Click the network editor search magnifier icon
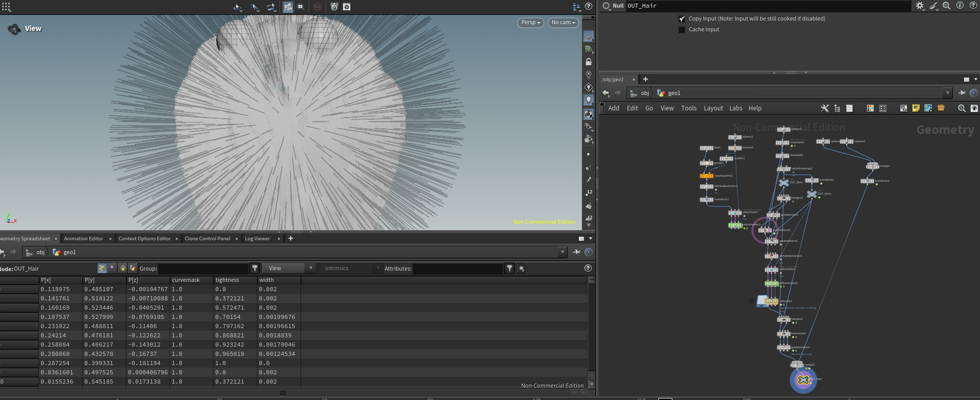The image size is (980, 400). click(962, 108)
